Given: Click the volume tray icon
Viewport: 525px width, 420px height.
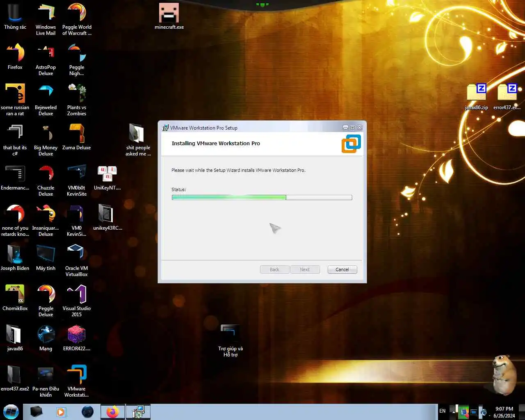Looking at the screenshot, I should [484, 412].
